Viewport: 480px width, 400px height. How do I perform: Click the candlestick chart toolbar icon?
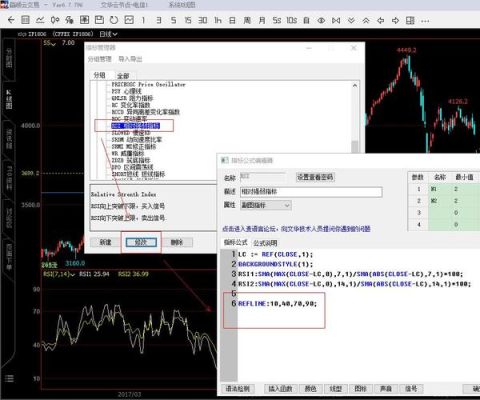click(55, 20)
